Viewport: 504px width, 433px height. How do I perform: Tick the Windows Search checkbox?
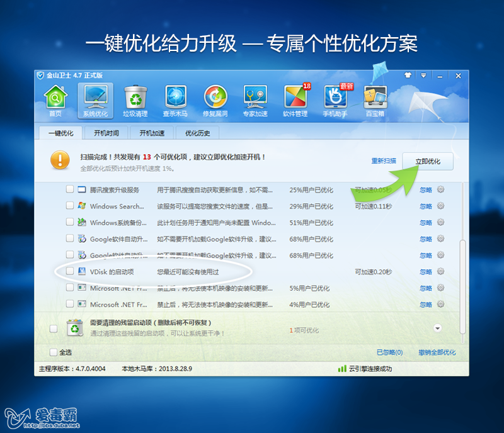[70, 206]
